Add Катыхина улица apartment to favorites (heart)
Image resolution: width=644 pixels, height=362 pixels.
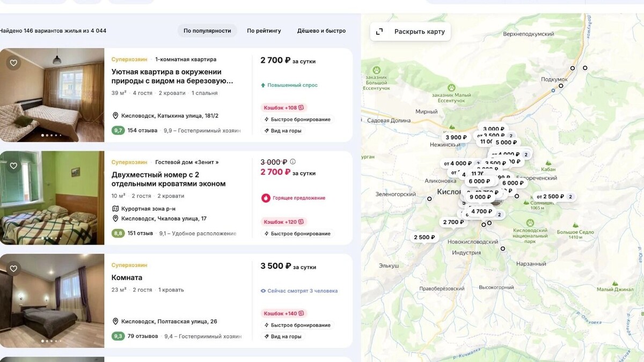tap(13, 63)
